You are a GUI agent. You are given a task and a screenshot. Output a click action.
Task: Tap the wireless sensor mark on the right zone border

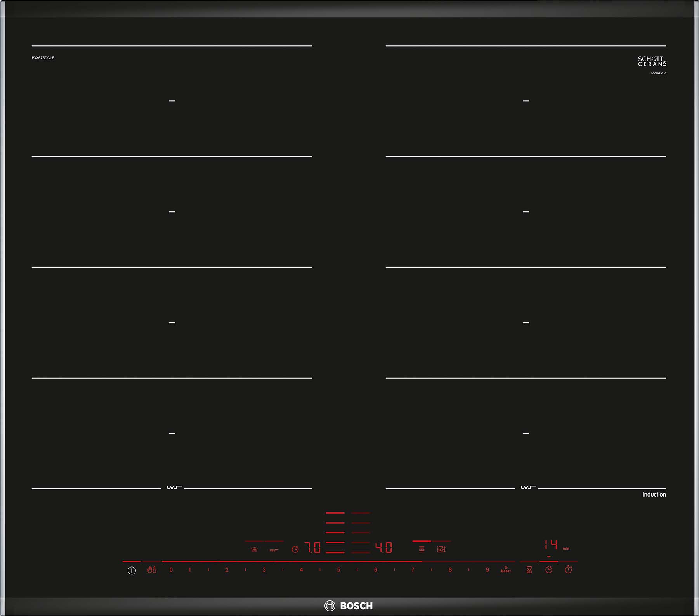coord(528,487)
